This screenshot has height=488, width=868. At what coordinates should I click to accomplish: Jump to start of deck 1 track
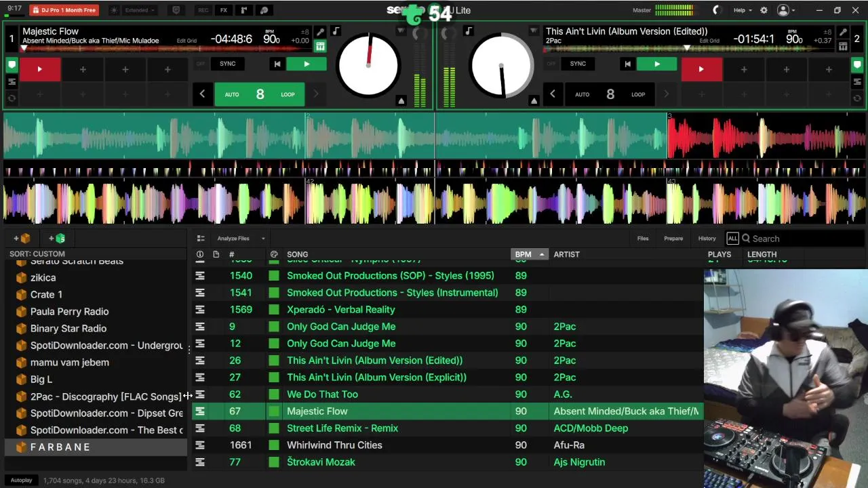click(277, 64)
